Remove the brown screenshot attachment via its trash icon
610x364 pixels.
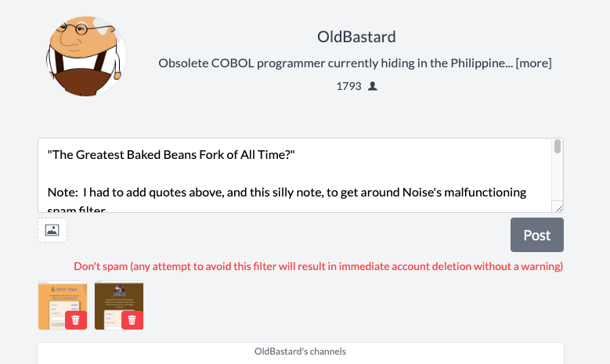coord(132,320)
